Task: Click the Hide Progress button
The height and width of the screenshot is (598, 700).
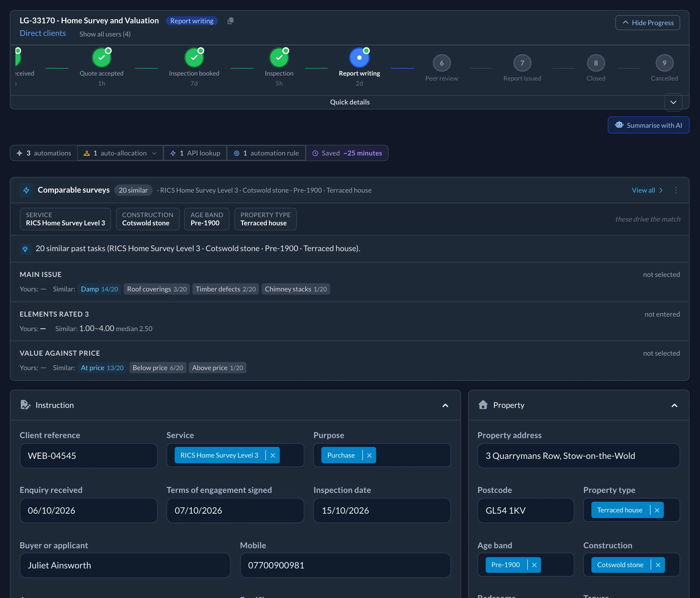Action: 647,23
